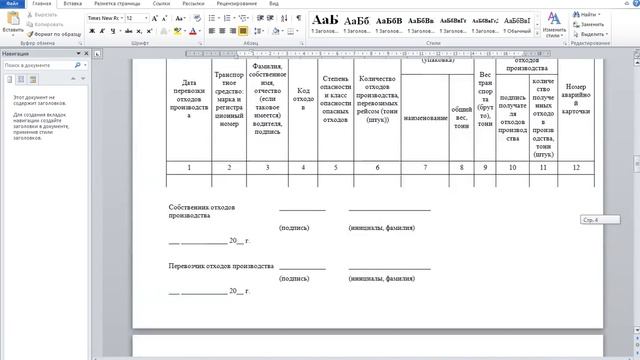Close the Navigation pane with X
The height and width of the screenshot is (360, 640).
click(86, 53)
